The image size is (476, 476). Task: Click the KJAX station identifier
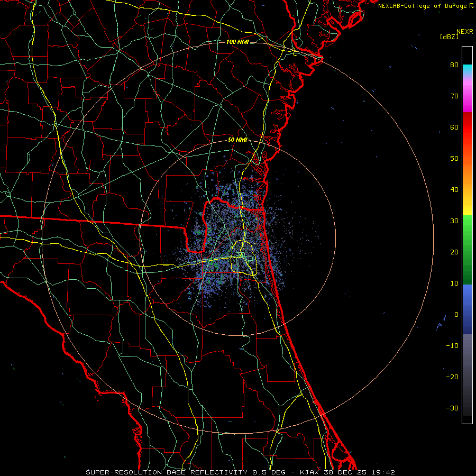click(x=309, y=472)
